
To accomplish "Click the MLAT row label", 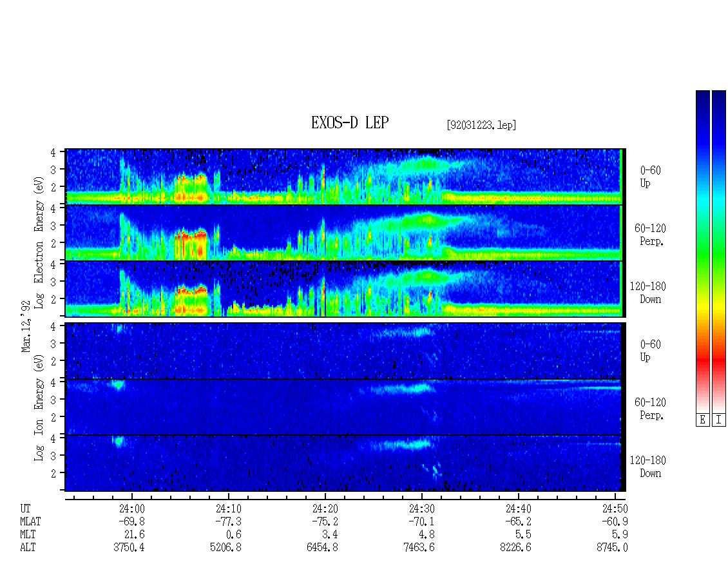I will click(30, 521).
